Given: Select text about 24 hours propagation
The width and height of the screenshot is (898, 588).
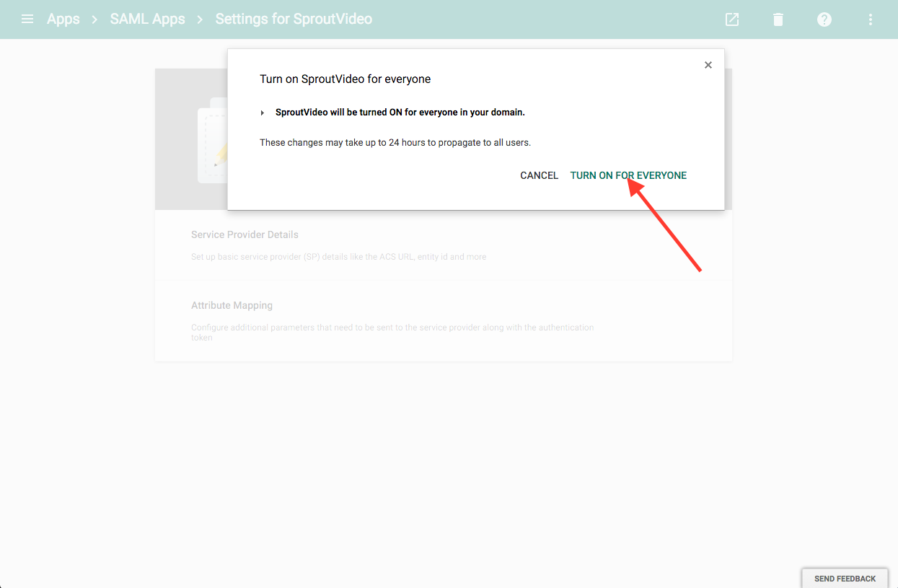Looking at the screenshot, I should (395, 143).
